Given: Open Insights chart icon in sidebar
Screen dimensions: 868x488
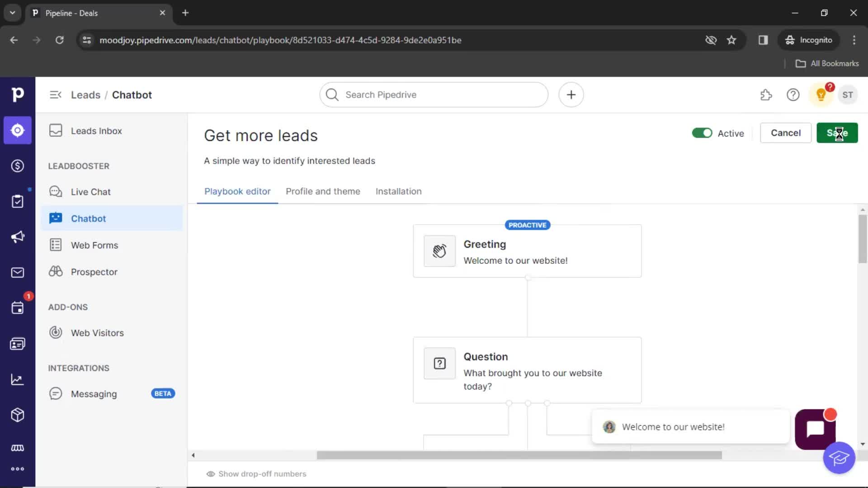Looking at the screenshot, I should (x=17, y=380).
